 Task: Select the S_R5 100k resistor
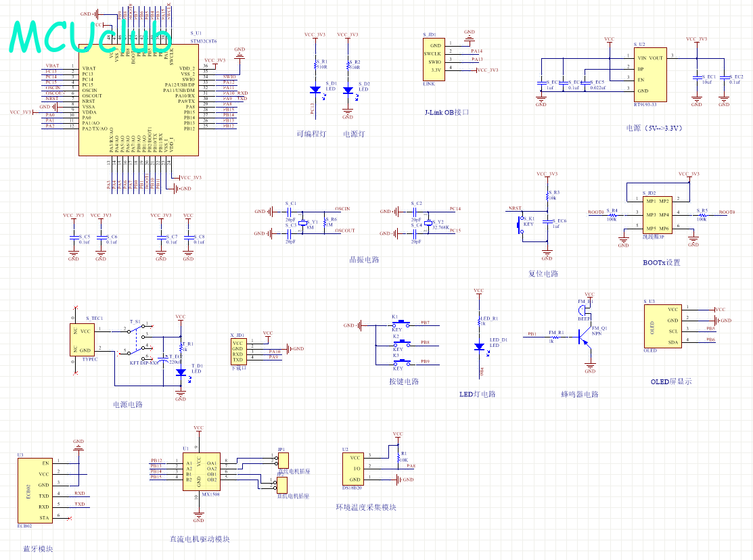(x=702, y=216)
